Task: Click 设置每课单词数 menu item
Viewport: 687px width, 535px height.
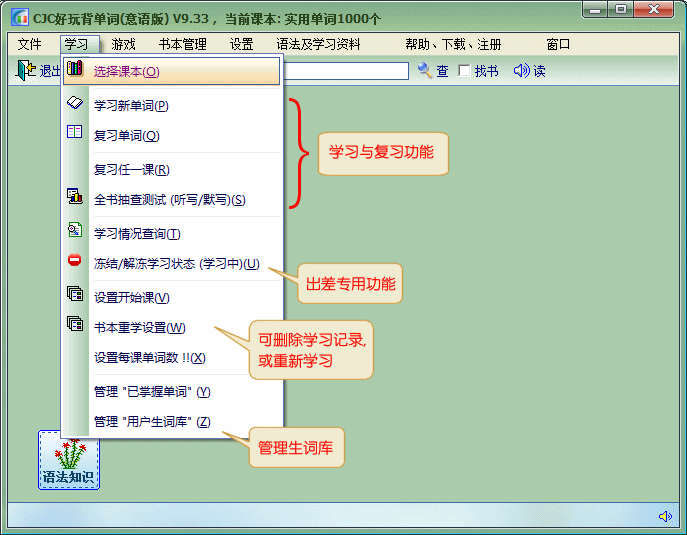Action: [x=149, y=358]
